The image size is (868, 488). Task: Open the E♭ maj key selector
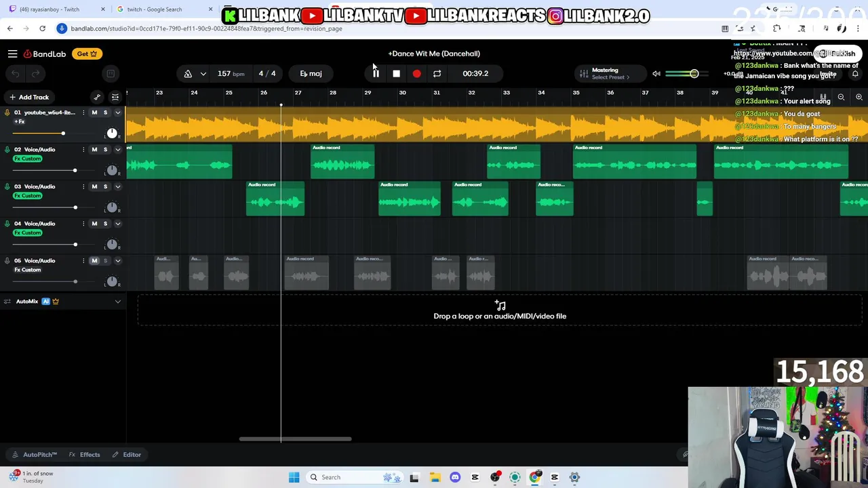(311, 73)
